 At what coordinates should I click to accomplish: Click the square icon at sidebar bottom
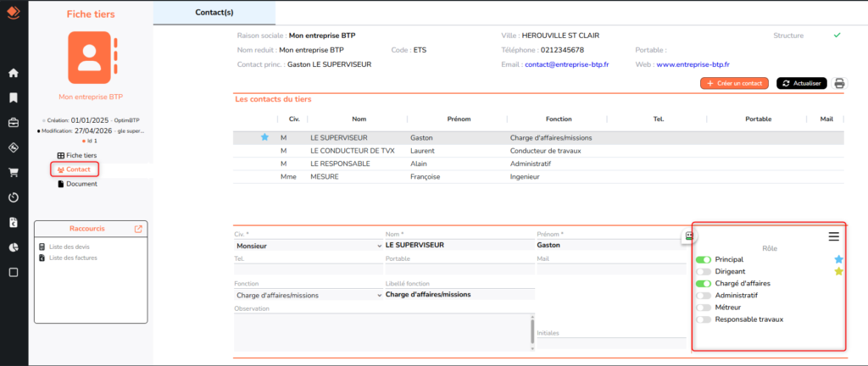14,272
